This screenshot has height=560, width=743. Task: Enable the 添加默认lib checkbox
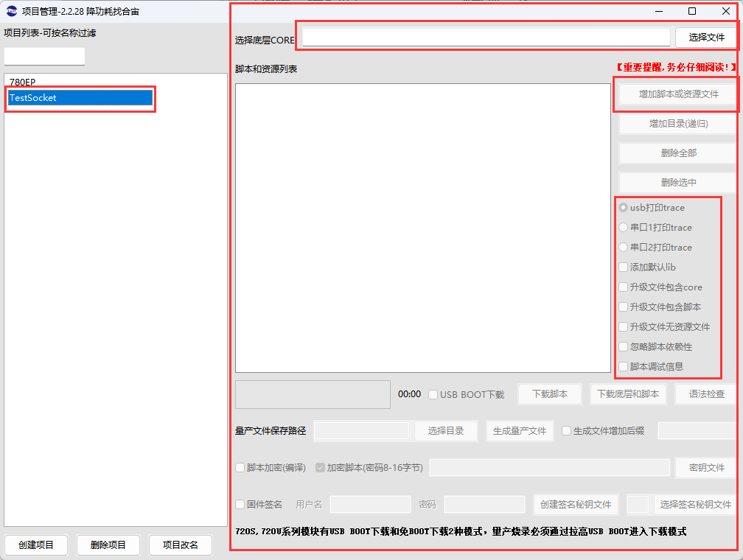(x=647, y=267)
